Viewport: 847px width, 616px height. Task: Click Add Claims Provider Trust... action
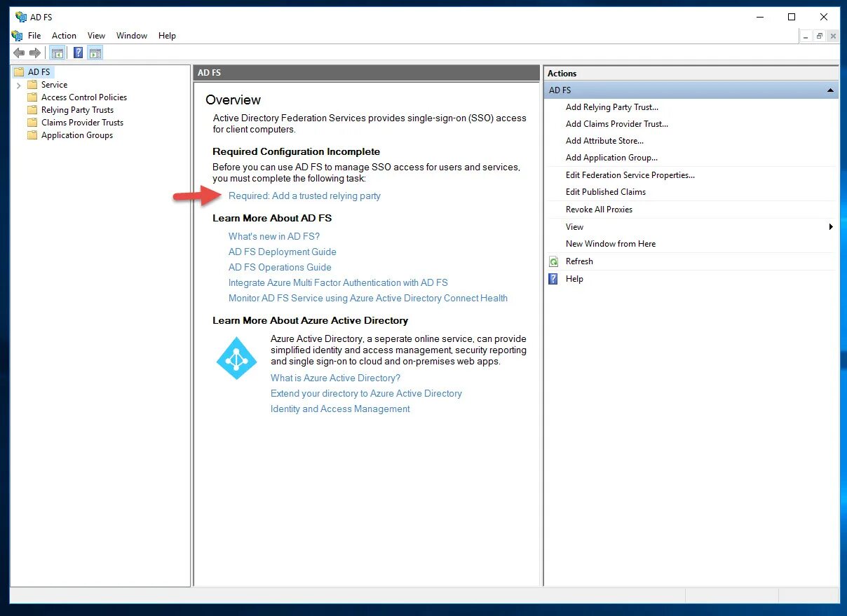(617, 124)
